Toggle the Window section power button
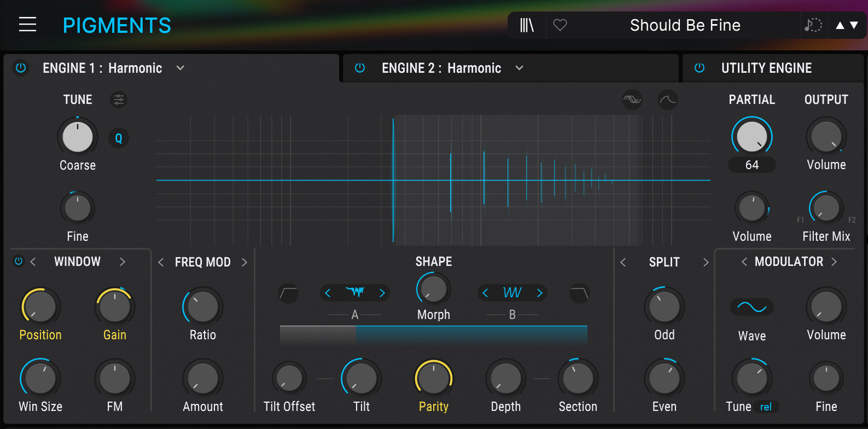Screen dimensions: 868x429 19,261
